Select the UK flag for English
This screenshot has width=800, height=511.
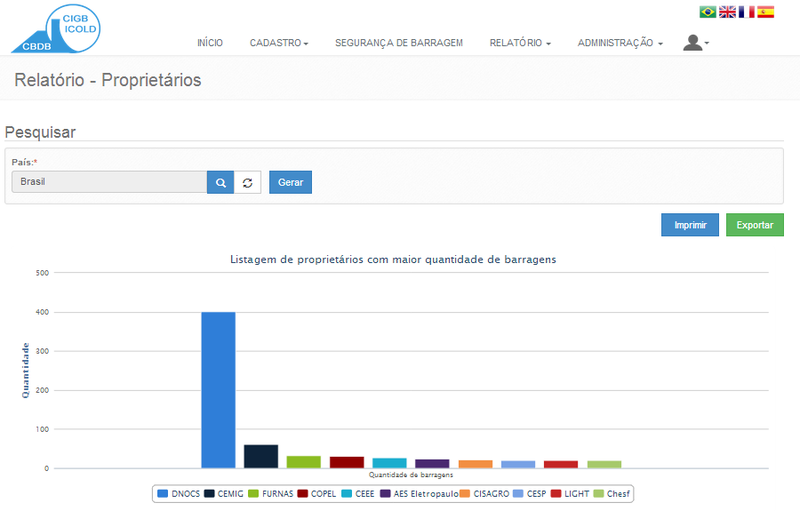[727, 12]
